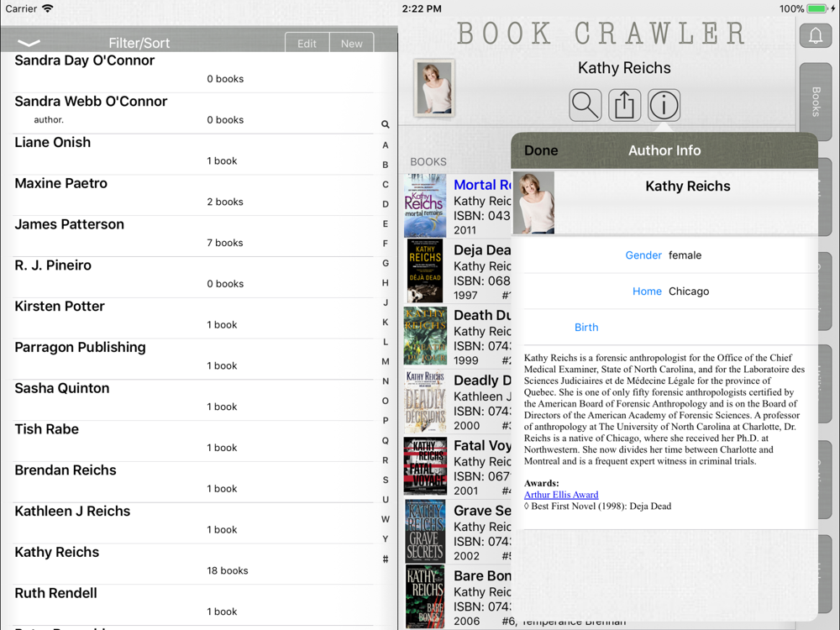The width and height of the screenshot is (840, 630).
Task: Tap the Mortal Remains blue title
Action: pyautogui.click(x=482, y=185)
